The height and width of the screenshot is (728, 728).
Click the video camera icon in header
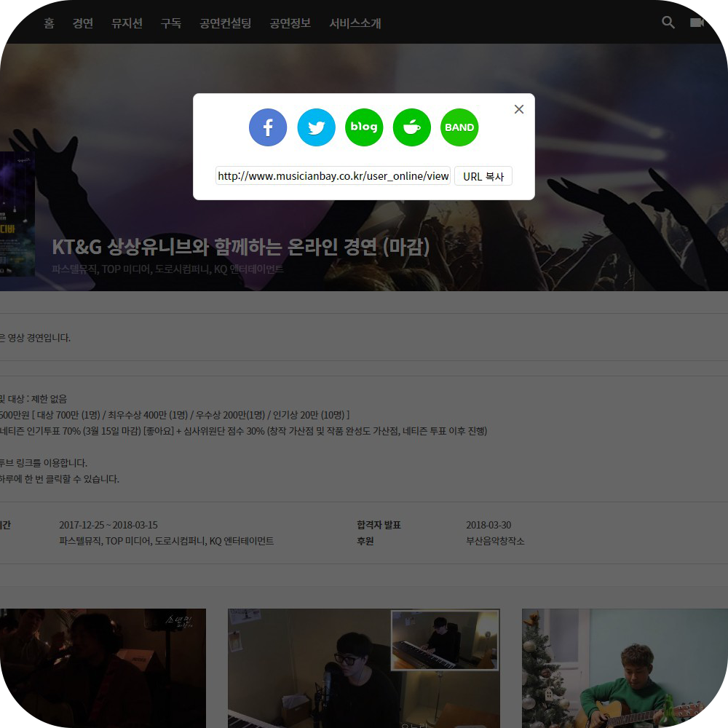pos(697,23)
